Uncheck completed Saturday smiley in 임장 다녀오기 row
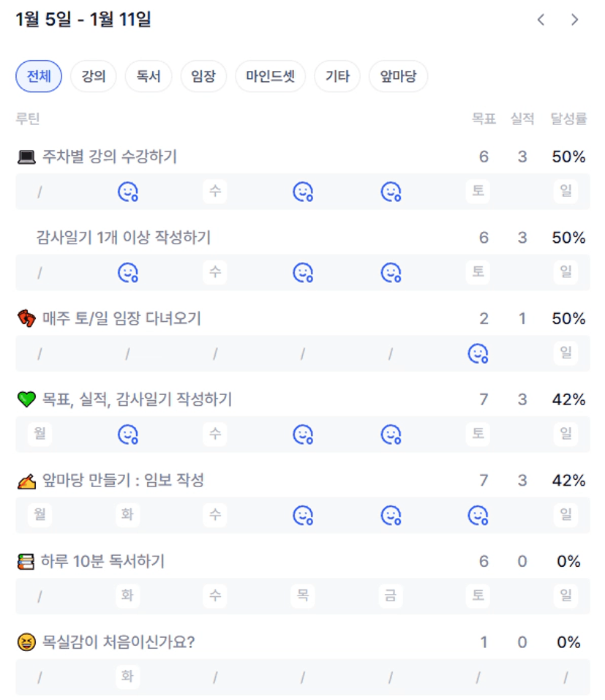This screenshot has height=700, width=605. tap(478, 353)
